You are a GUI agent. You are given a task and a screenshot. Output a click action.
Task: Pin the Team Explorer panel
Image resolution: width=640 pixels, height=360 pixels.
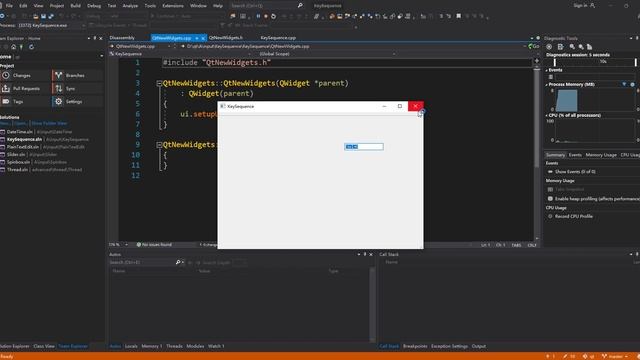(95, 38)
